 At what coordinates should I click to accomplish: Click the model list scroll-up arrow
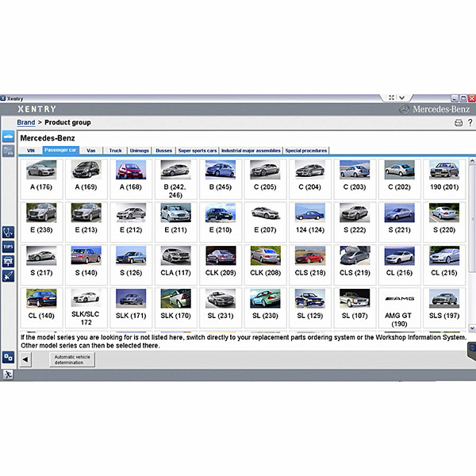point(472,161)
